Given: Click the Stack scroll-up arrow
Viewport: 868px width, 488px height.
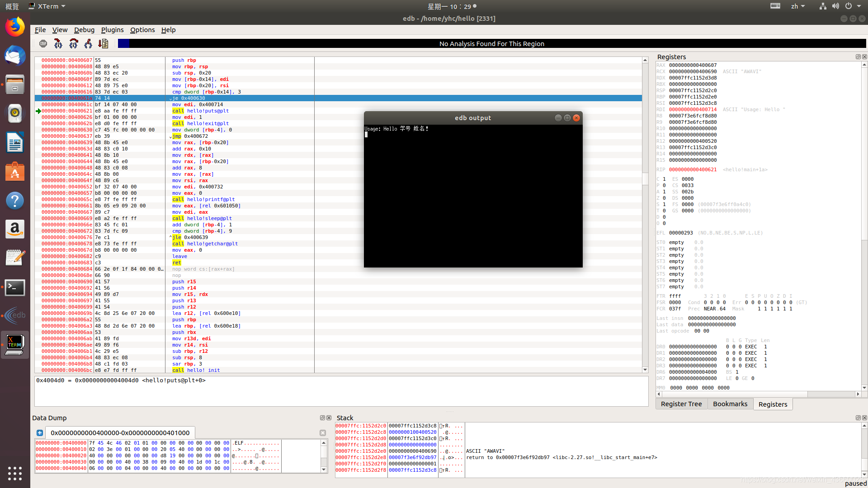Looking at the screenshot, I should click(x=864, y=426).
